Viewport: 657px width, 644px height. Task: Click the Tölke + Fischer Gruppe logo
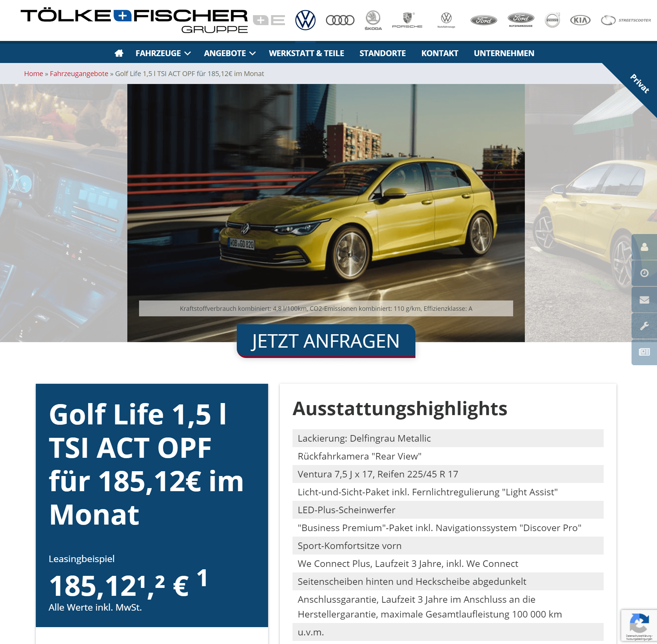(134, 21)
